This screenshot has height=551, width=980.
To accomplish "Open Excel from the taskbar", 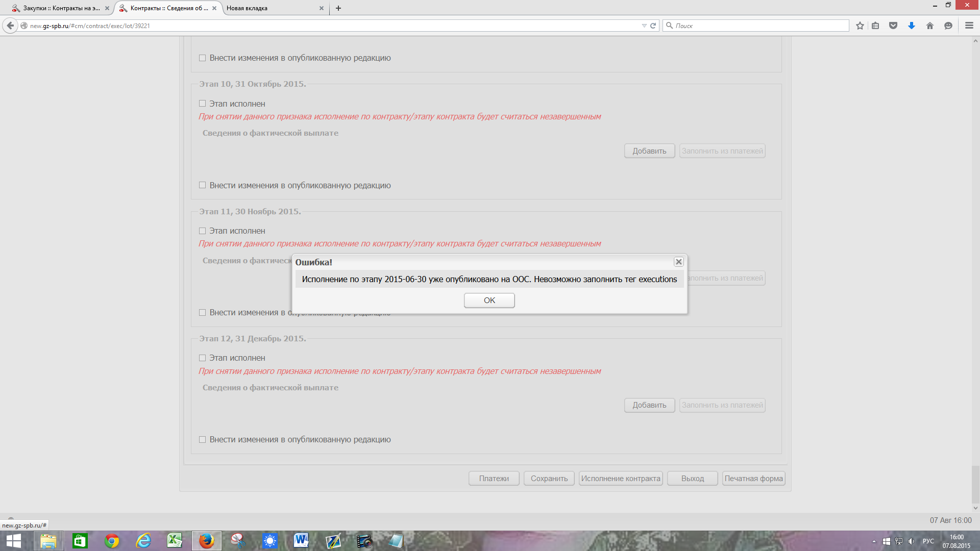I will [x=175, y=541].
